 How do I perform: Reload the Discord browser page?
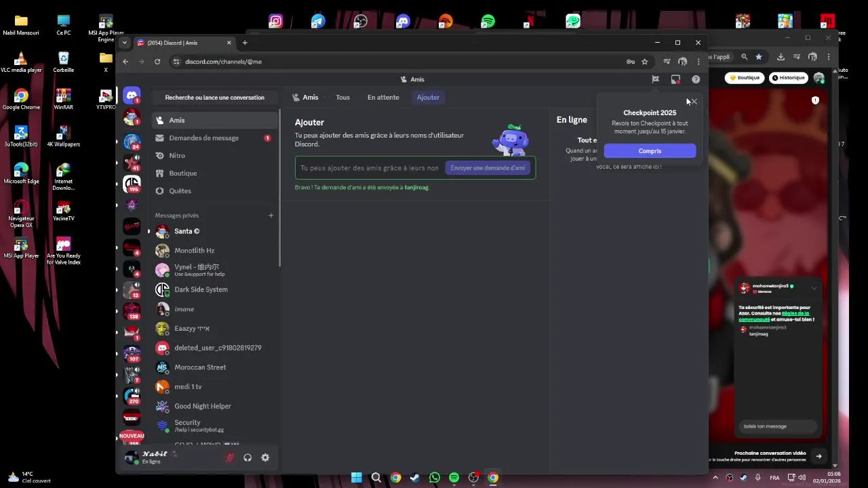click(157, 62)
